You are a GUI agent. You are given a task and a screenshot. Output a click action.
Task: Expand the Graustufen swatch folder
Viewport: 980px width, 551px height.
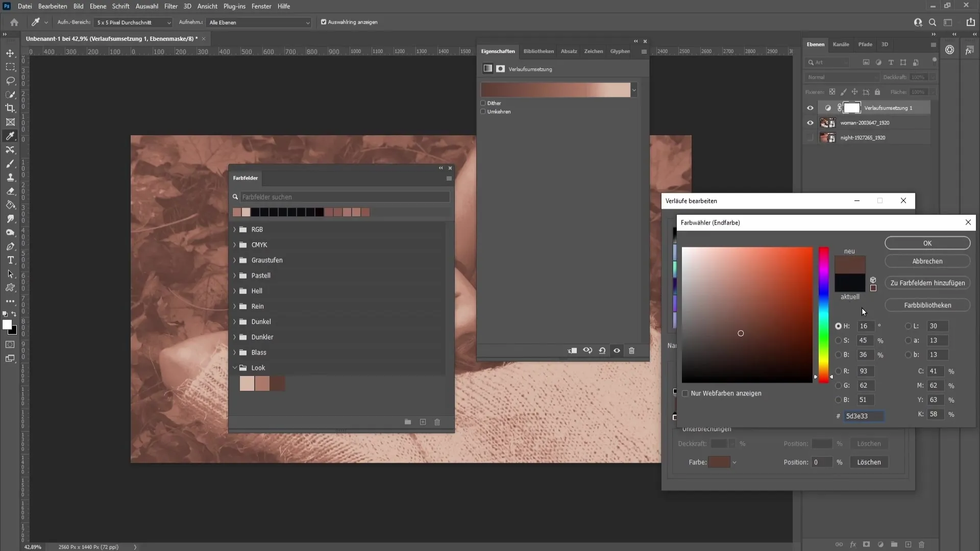point(235,260)
